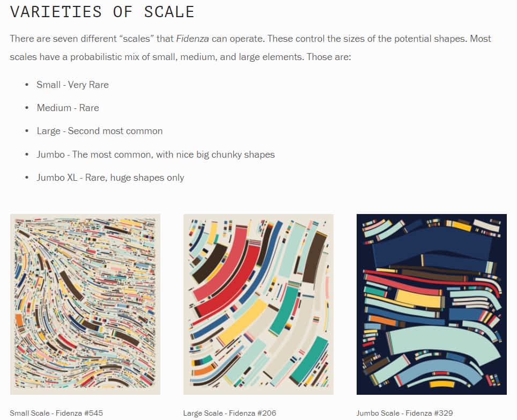This screenshot has width=517, height=420.
Task: Click the Small Scale Fidenza #545 artwork
Action: [85, 304]
